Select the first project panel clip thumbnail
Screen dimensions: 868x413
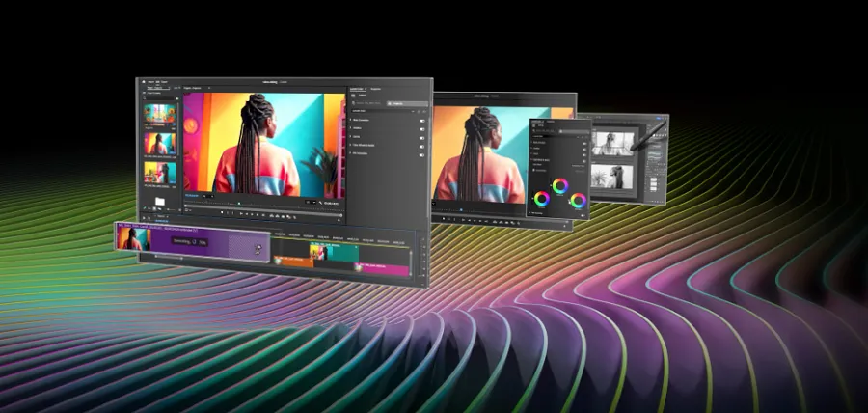coord(159,113)
